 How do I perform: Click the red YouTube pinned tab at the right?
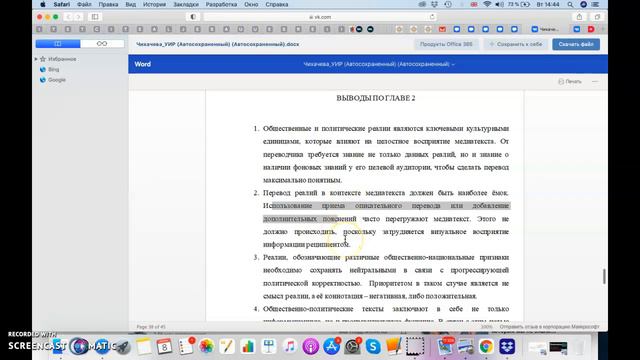click(591, 29)
